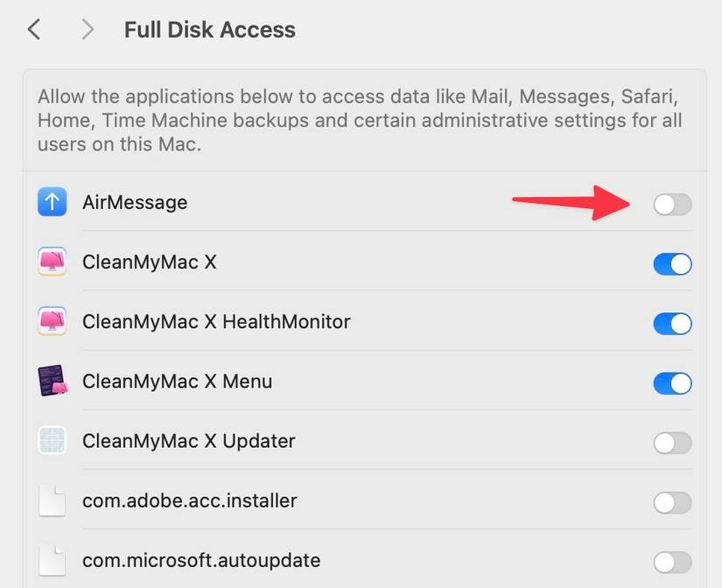Click the Full Disk Access title

tap(209, 30)
